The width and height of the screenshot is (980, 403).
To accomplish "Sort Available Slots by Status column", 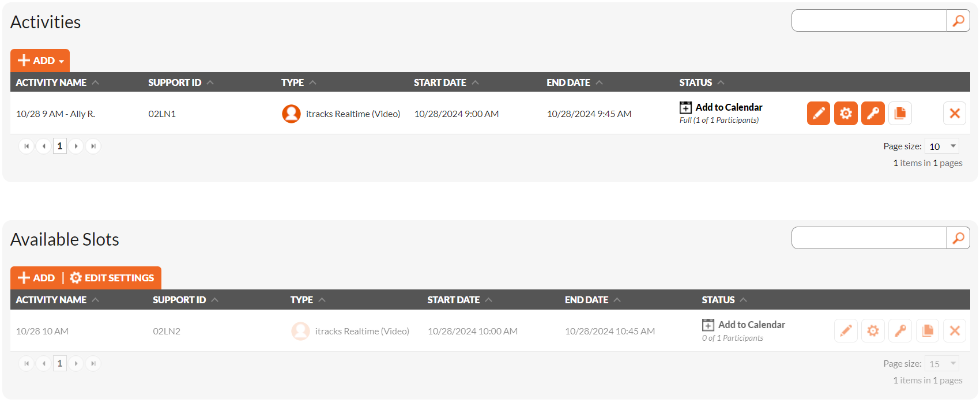I will [x=718, y=300].
